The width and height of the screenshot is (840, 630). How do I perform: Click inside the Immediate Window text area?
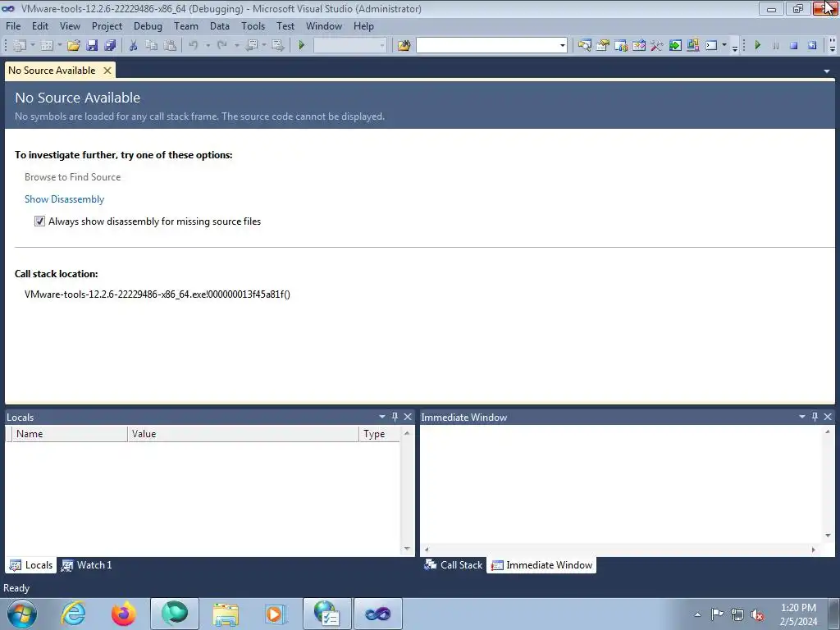[x=622, y=484]
